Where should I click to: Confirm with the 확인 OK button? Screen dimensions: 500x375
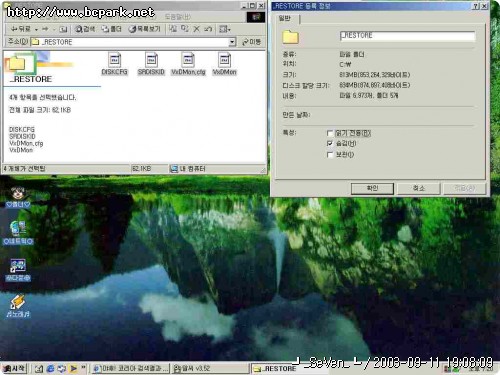(372, 188)
